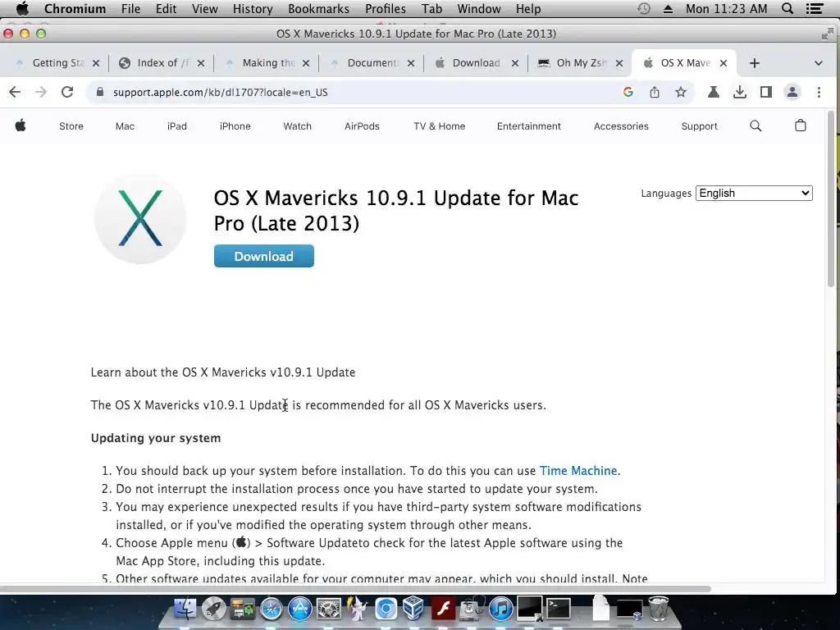Viewport: 840px width, 630px height.
Task: Launch VirtualBox from the Dock
Action: pos(413,609)
